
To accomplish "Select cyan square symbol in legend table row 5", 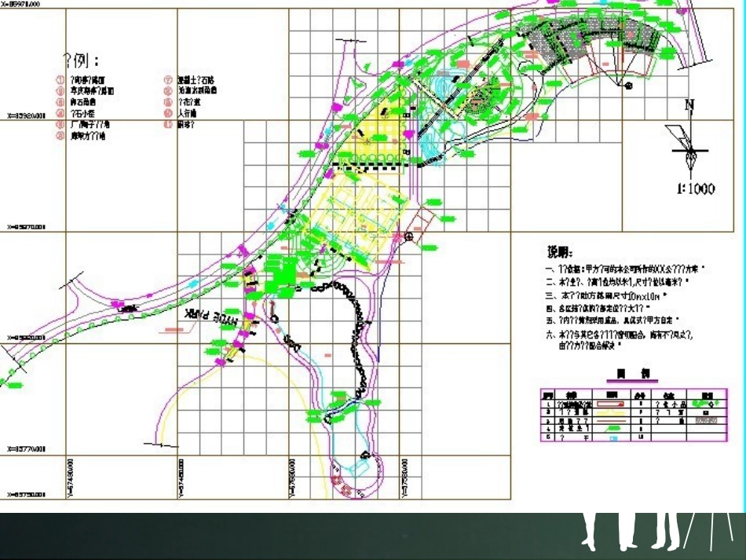I will tap(614, 439).
